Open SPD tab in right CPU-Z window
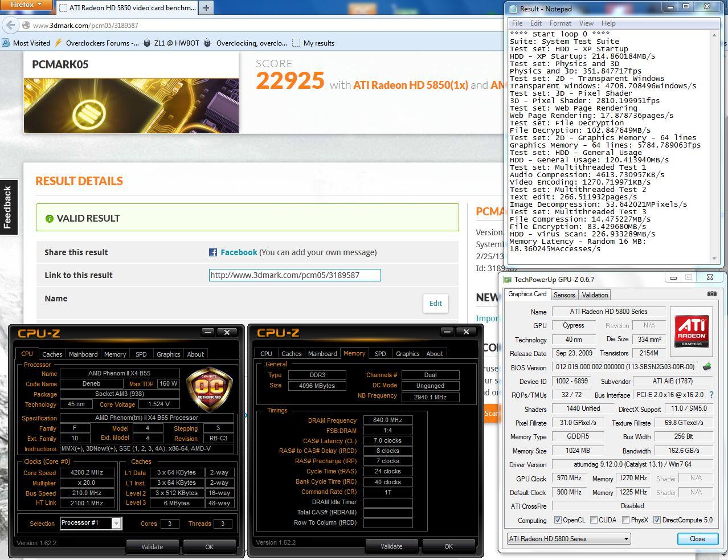 [x=381, y=354]
